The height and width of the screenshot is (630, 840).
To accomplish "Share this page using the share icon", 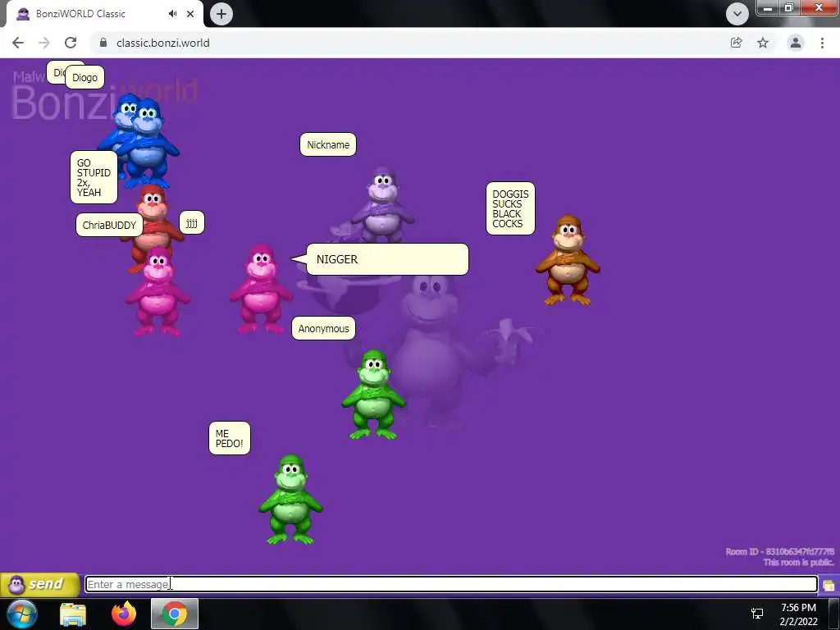I will pos(737,43).
